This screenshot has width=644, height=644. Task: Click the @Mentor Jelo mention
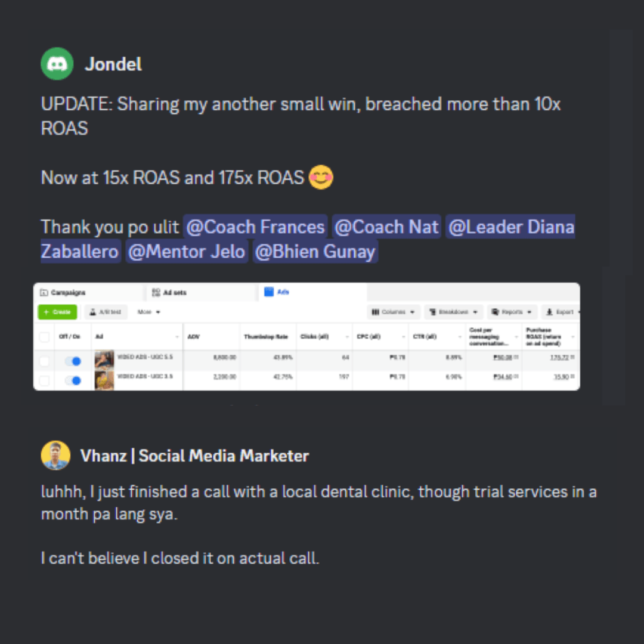pos(187,252)
